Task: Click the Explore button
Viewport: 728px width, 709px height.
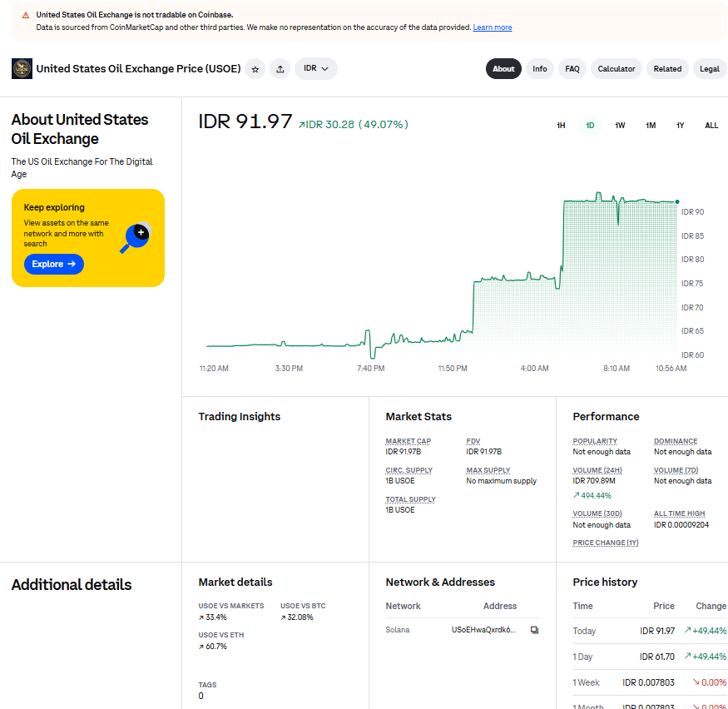Action: click(x=54, y=264)
